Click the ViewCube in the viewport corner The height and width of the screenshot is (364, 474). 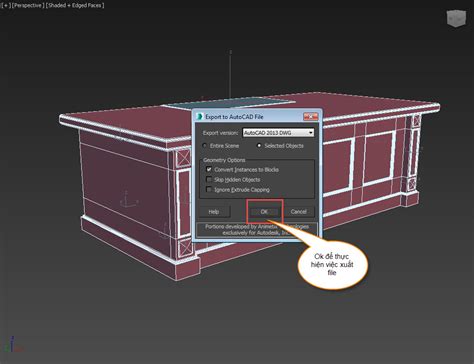(x=456, y=18)
